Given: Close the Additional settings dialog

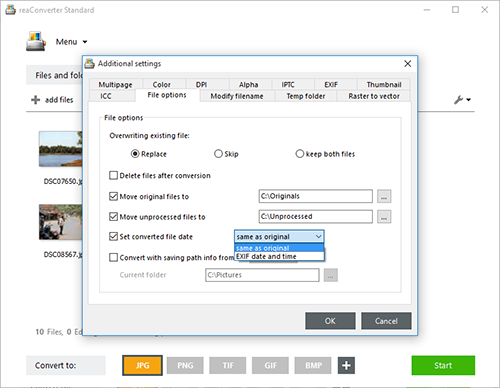Looking at the screenshot, I should coord(407,64).
